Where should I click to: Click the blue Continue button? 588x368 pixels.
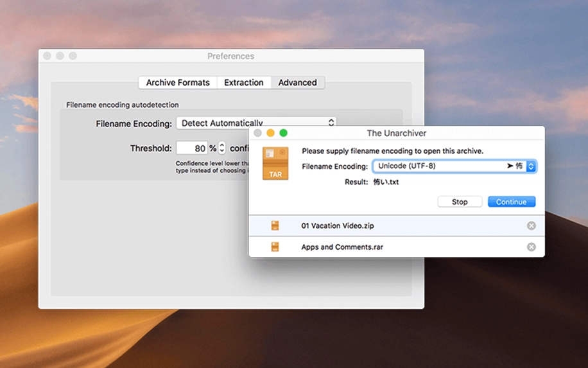(511, 202)
